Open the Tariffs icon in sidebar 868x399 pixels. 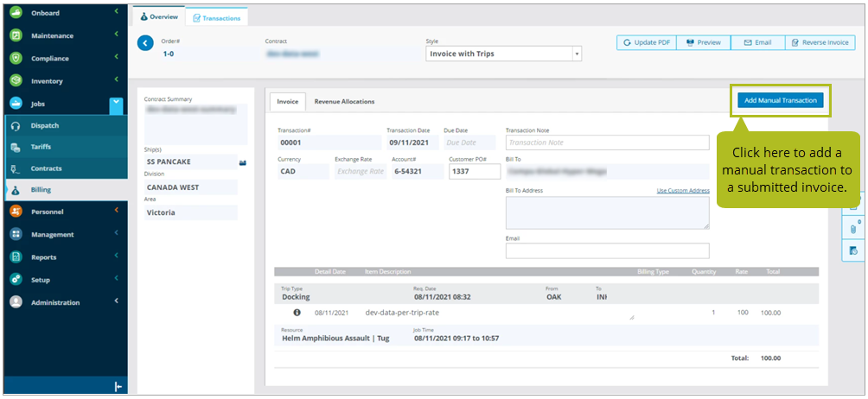[16, 147]
